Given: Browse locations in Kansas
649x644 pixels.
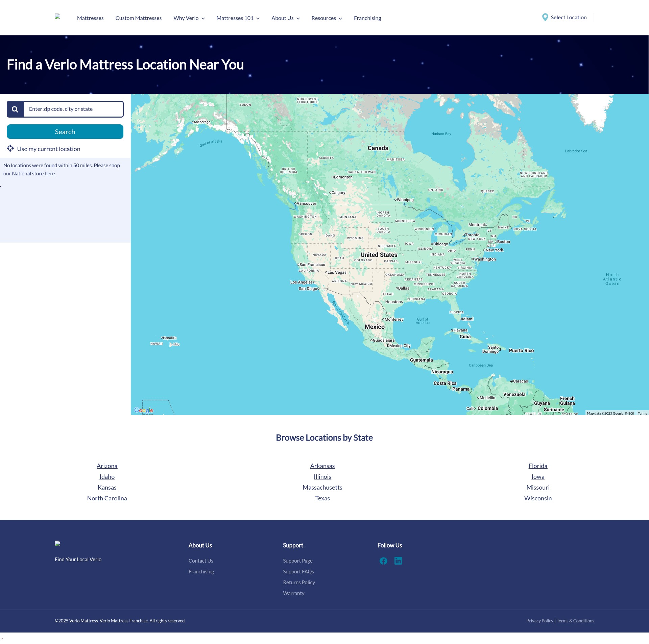Looking at the screenshot, I should point(107,487).
